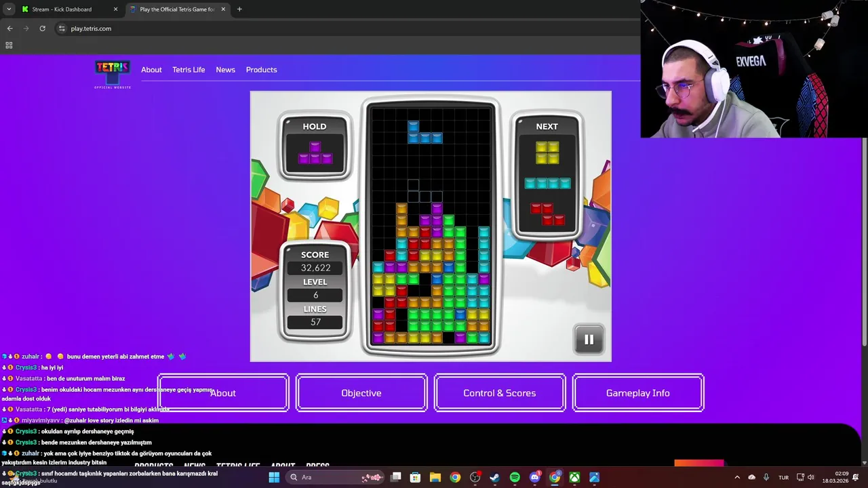868x488 pixels.
Task: Open OBS Studio from the taskbar
Action: coord(475,477)
